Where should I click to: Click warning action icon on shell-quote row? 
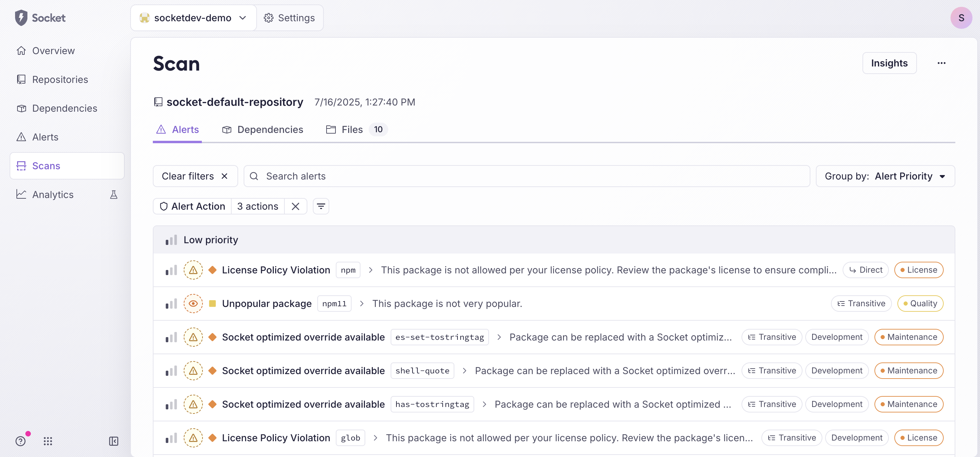[193, 371]
